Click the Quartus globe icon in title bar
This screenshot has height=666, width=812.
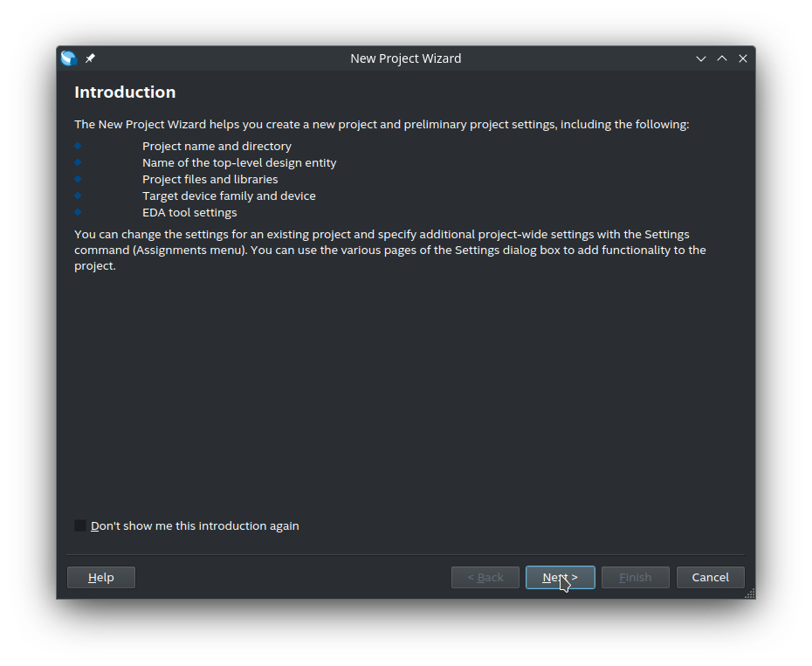point(69,58)
